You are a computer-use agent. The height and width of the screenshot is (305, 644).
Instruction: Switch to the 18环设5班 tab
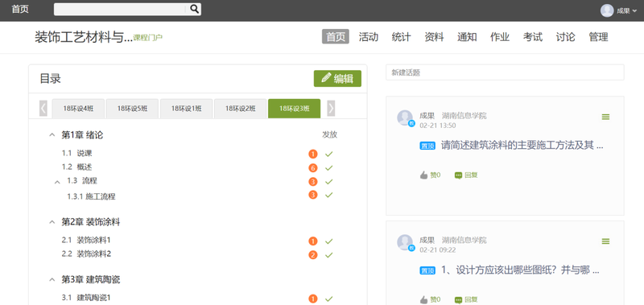tap(132, 109)
